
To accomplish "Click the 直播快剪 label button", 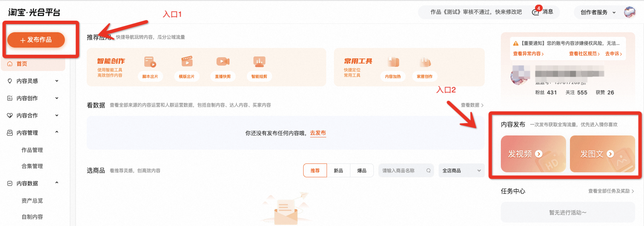I will 223,76.
